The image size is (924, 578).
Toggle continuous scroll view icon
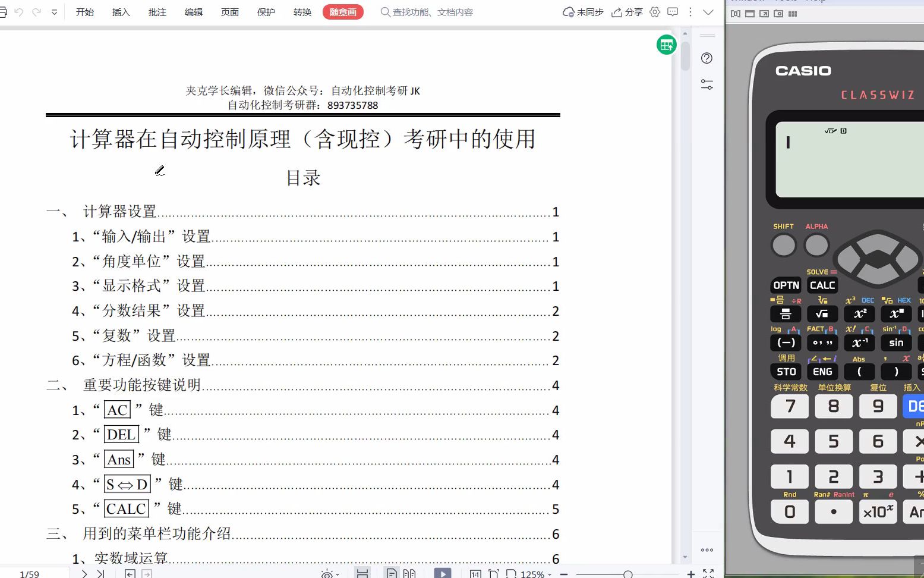[362, 573]
